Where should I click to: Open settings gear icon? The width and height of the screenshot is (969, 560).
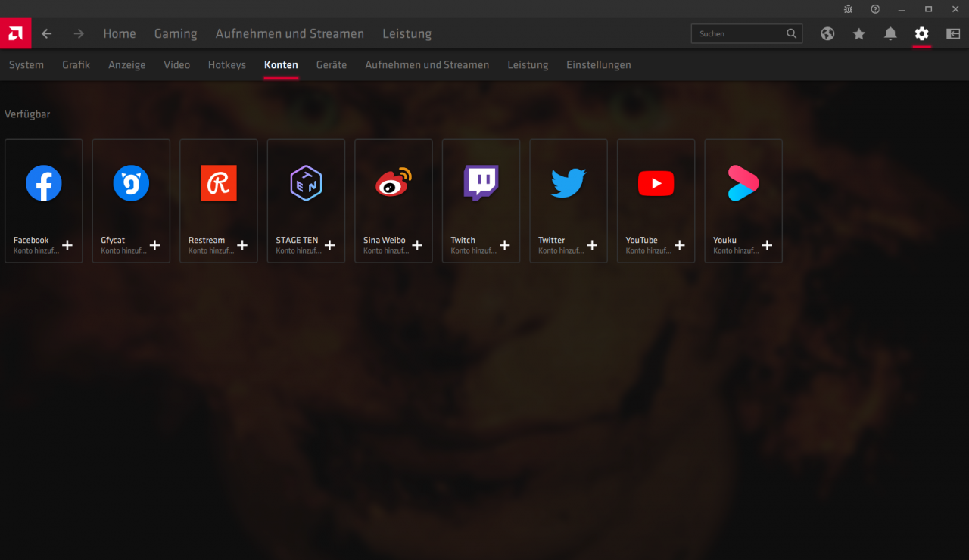921,33
